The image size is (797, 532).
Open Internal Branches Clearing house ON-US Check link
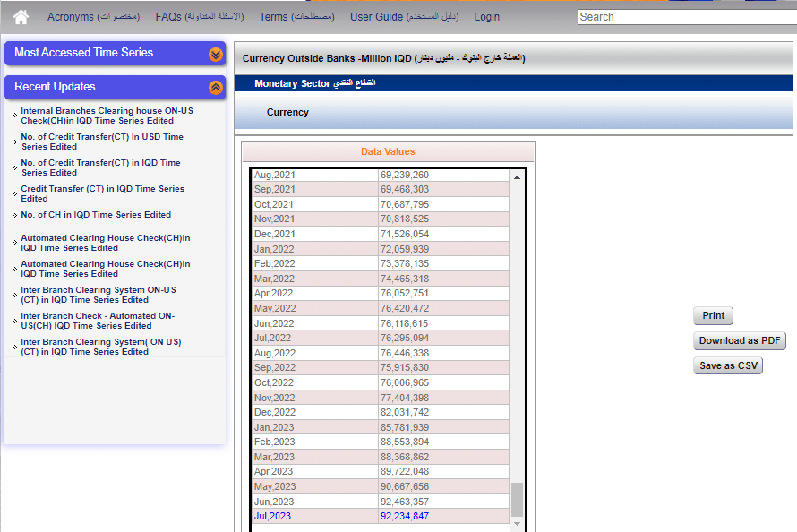click(x=107, y=116)
